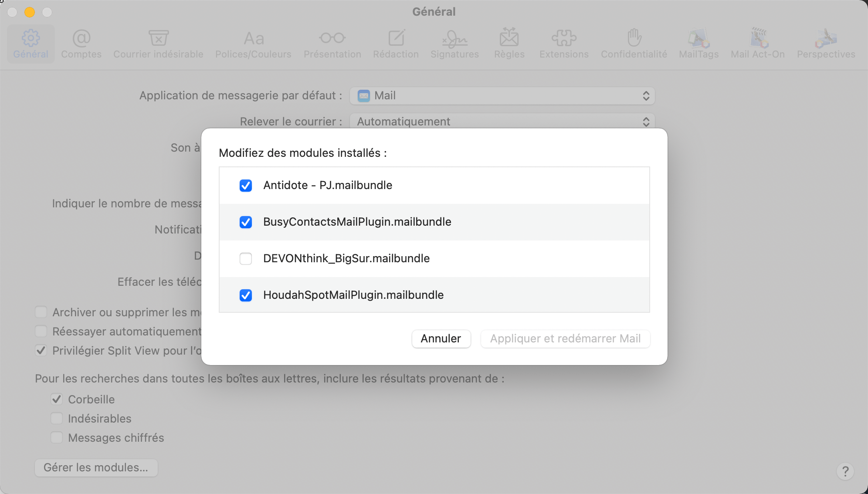Screen dimensions: 868x494
Task: Enable DEVONthink_BigSur.mailbundle
Action: [246, 259]
